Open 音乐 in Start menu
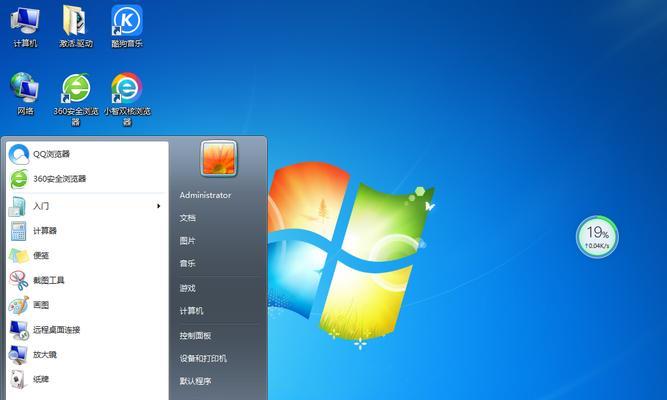 click(188, 263)
